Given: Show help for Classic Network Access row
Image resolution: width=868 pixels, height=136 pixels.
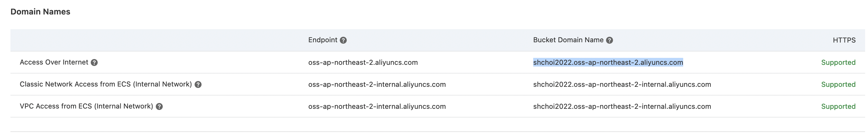Looking at the screenshot, I should pos(198,84).
